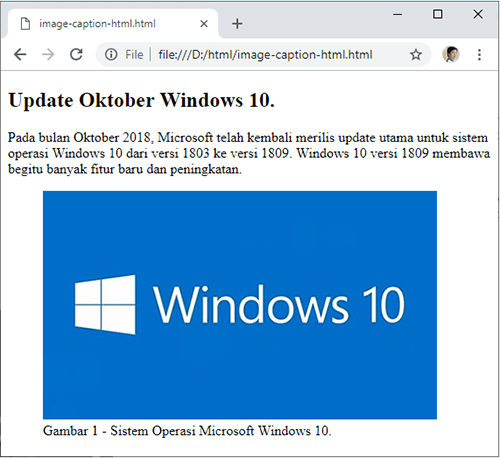500x458 pixels.
Task: Click the caption "Gambar 1 - Sistem Operasi Microsoft Windows 10."
Action: pos(187,431)
